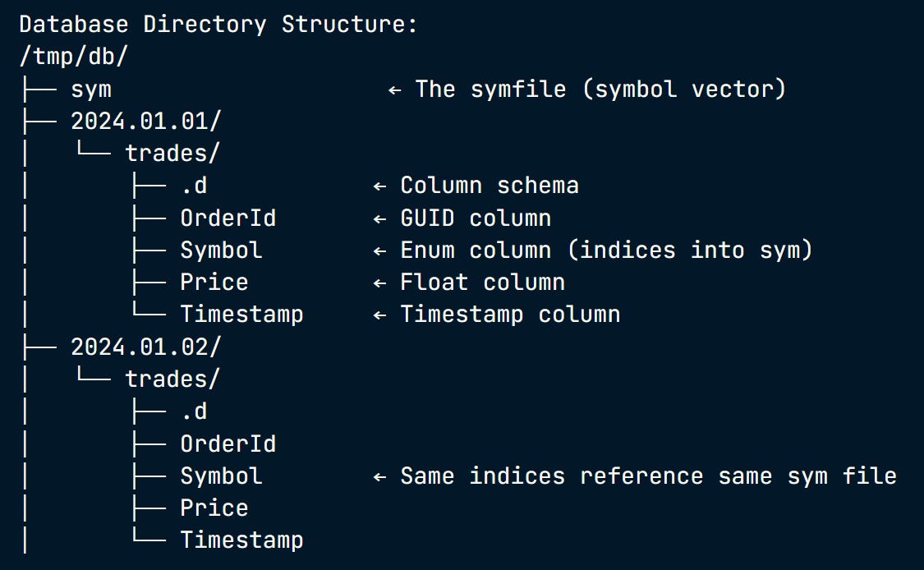
Task: Select the sym file entry
Action: click(x=90, y=90)
